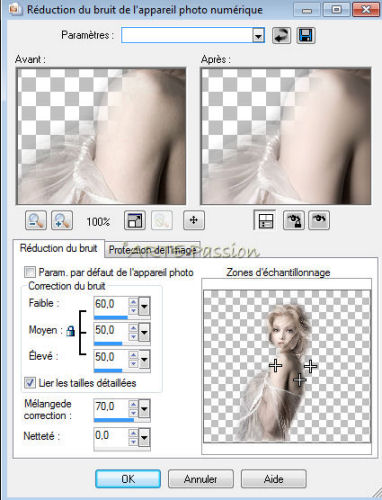Viewport: 382px width, 500px height.
Task: Click the locked eye auto preview icon
Action: pyautogui.click(x=293, y=220)
